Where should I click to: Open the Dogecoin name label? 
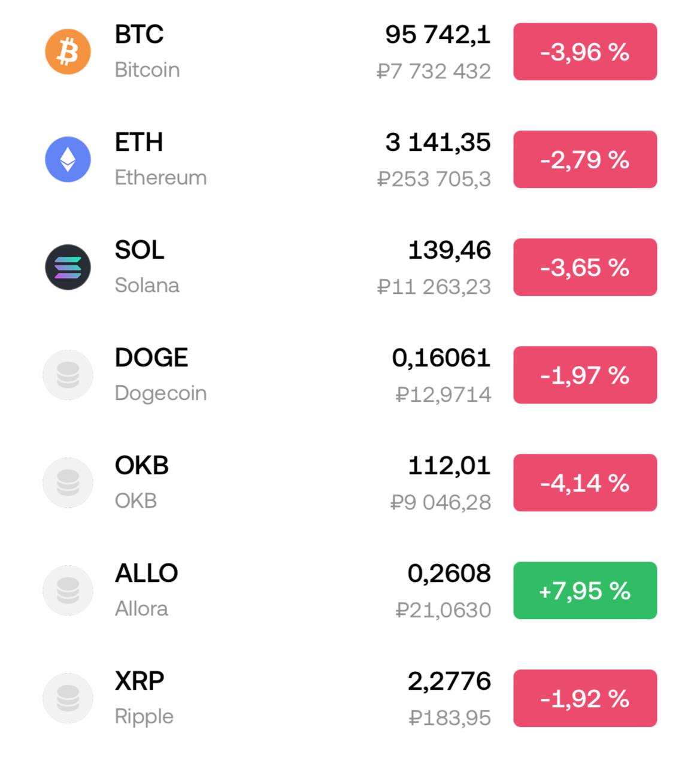(x=160, y=393)
